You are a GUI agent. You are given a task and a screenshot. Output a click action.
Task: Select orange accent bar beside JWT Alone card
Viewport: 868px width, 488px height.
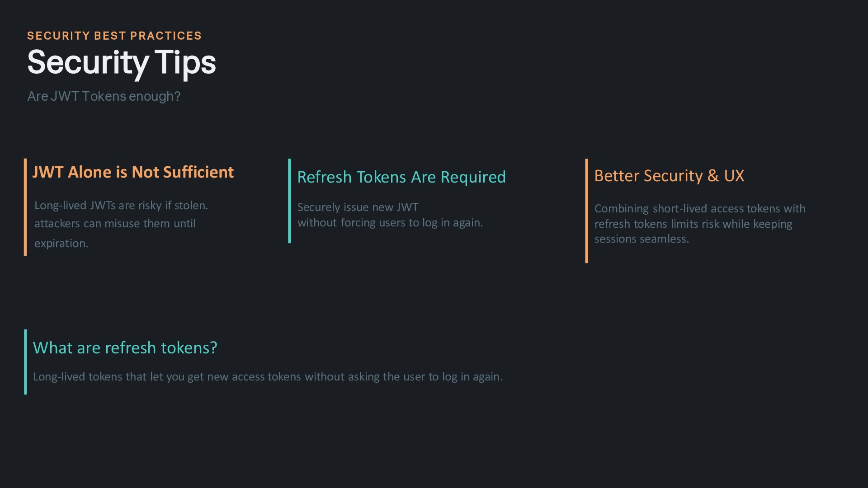point(25,207)
